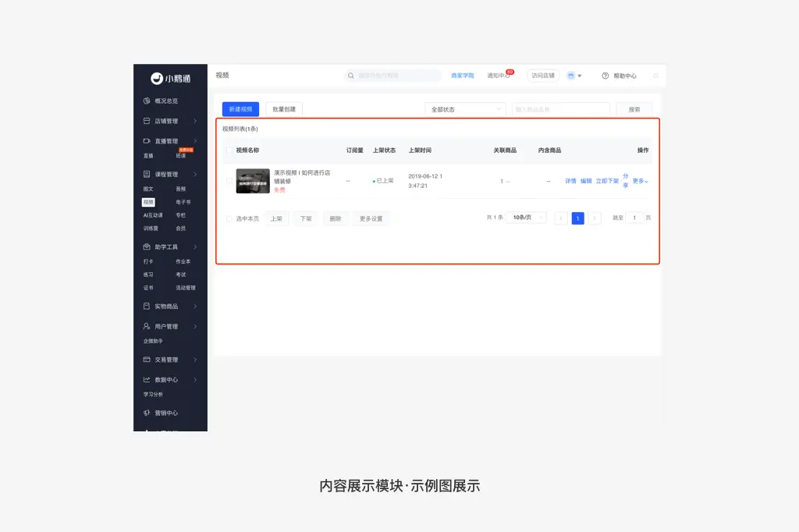Click the search magnifier icon in top bar
Image resolution: width=799 pixels, height=532 pixels.
click(x=351, y=76)
